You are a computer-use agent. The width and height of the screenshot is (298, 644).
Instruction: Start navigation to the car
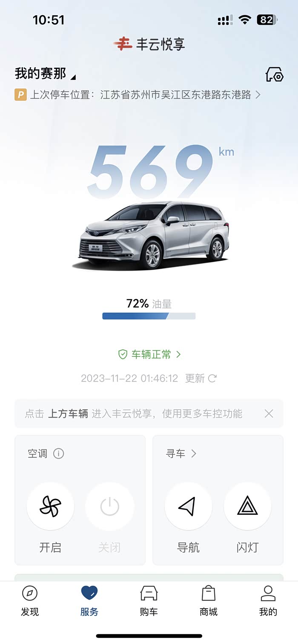click(188, 507)
